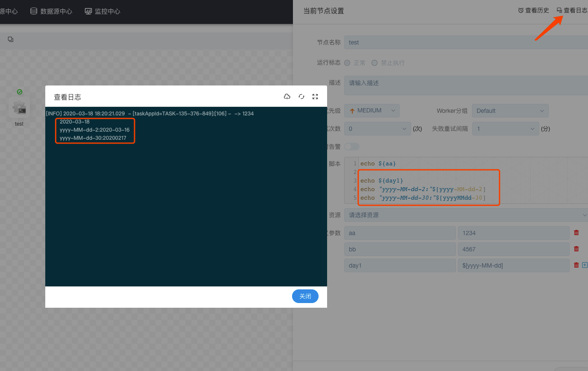Viewport: 588px width, 371px height.
Task: Delete the bb parameter row
Action: pyautogui.click(x=576, y=249)
